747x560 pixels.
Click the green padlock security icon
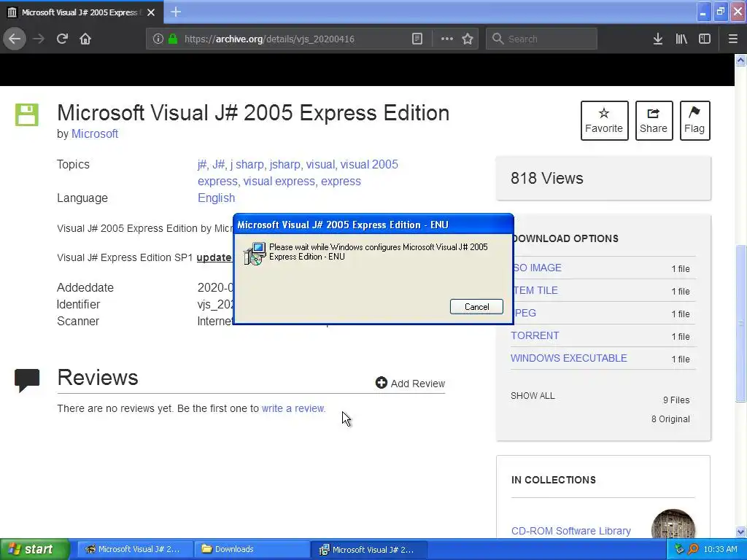click(173, 39)
